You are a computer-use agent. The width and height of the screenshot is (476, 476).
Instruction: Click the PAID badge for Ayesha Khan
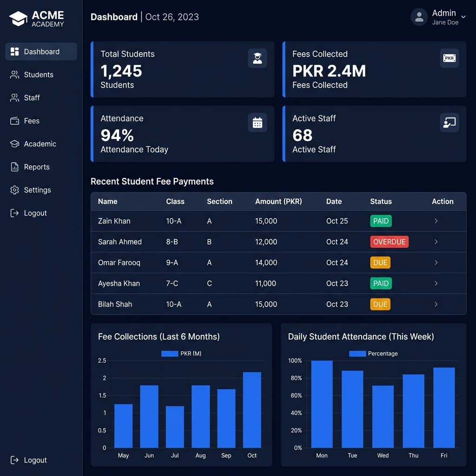(x=381, y=283)
